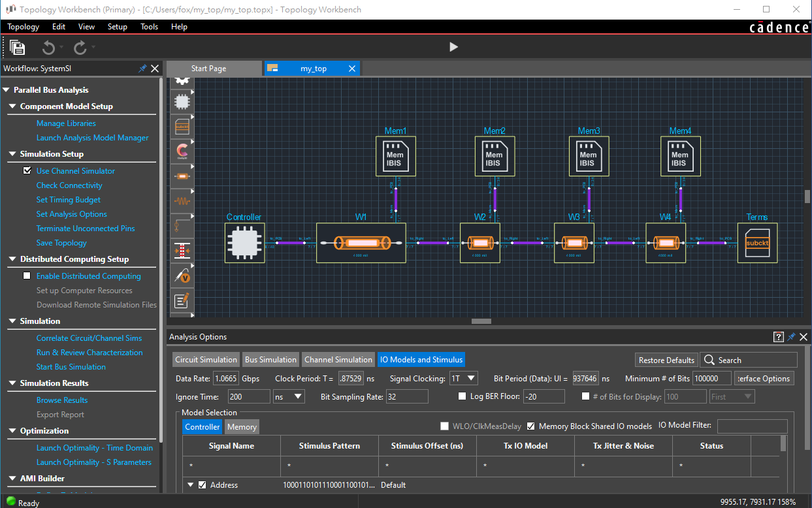Click the Mem1 IBIS block on canvas

tap(395, 156)
